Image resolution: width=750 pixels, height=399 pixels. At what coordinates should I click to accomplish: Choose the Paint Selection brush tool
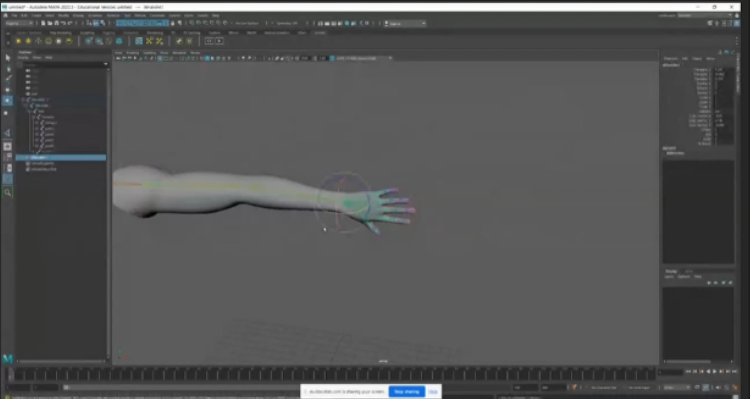[x=7, y=79]
